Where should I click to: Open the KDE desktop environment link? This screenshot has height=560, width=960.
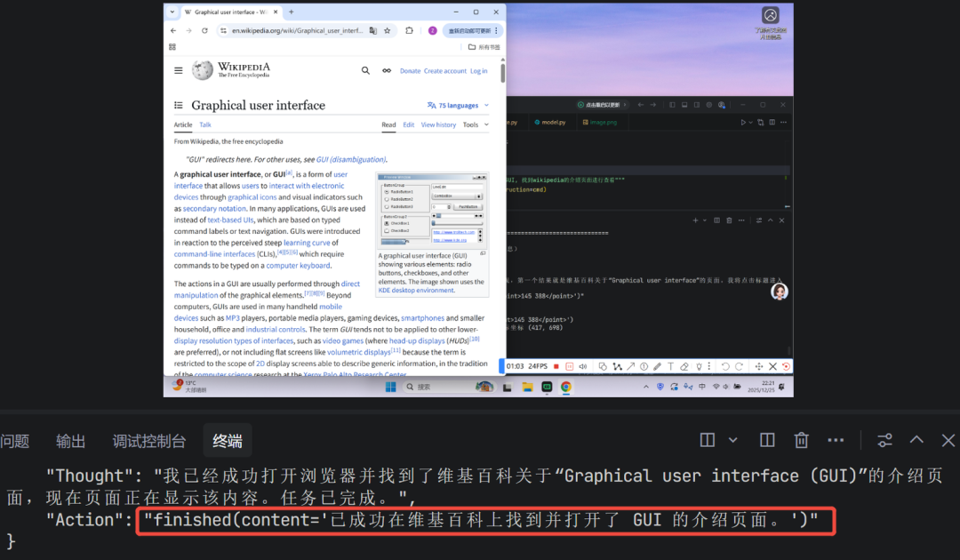(417, 291)
